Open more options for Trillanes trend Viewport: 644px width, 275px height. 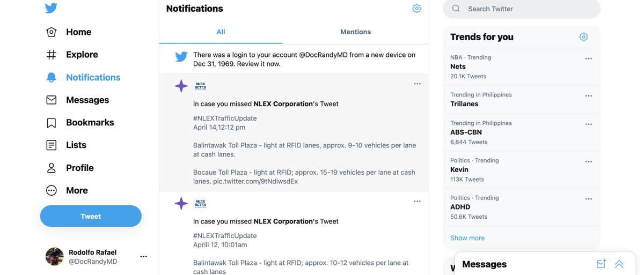(x=589, y=96)
